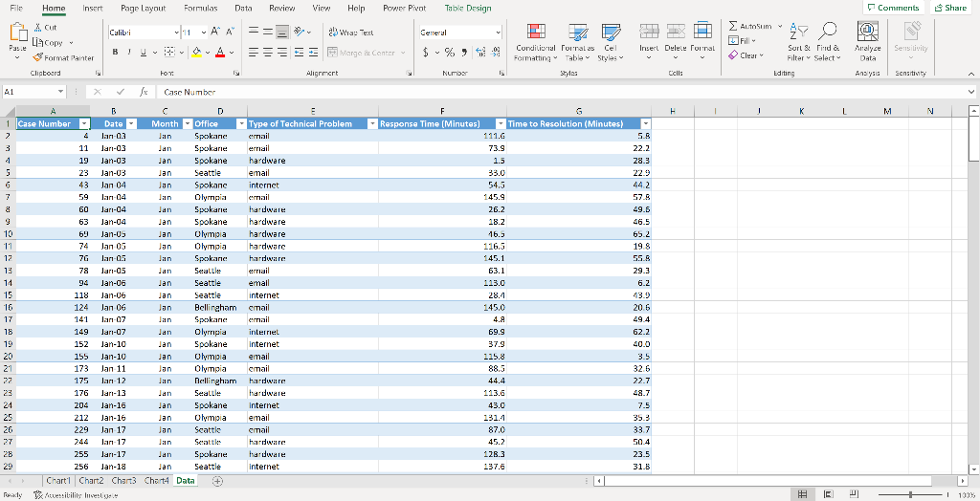Viewport: 980px width, 501px height.
Task: Click AutoSum
Action: click(x=750, y=26)
